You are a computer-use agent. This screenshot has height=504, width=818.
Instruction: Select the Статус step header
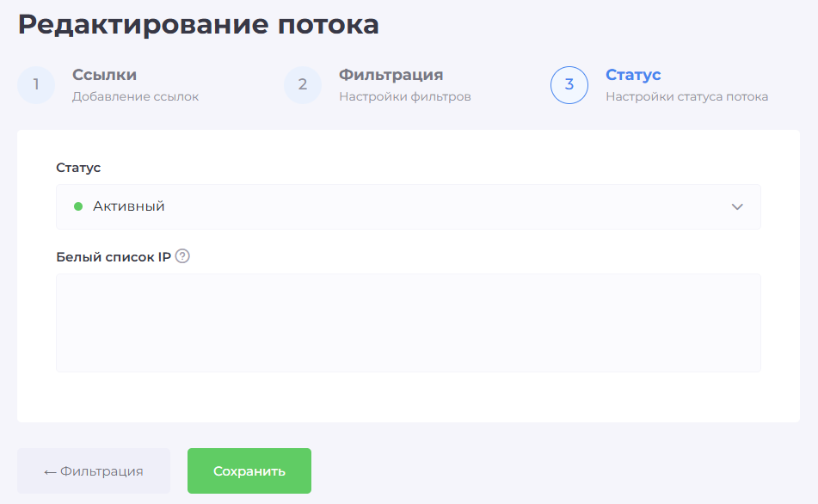point(633,75)
